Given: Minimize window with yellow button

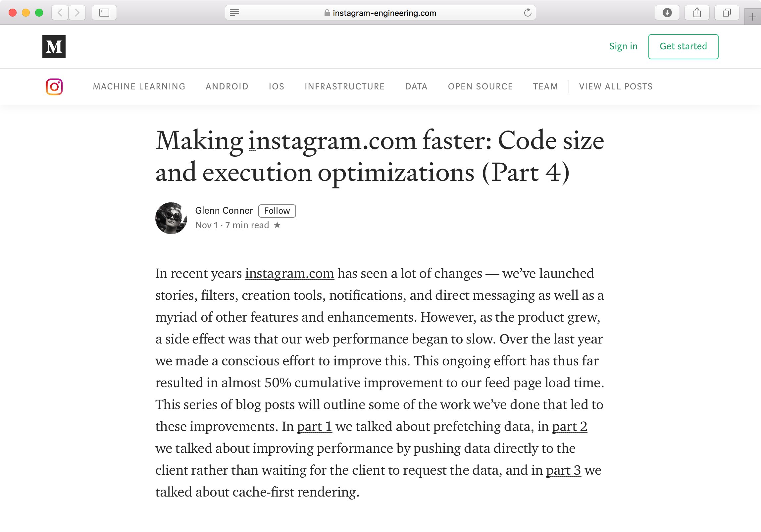Looking at the screenshot, I should pos(26,13).
